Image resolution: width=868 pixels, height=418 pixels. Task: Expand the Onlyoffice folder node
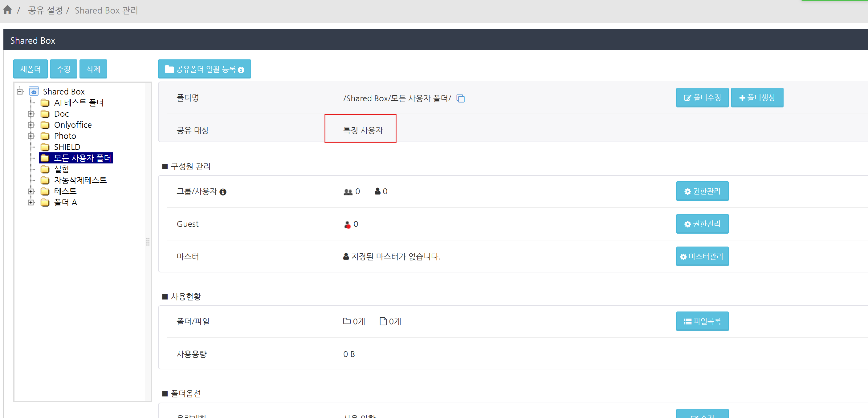pyautogui.click(x=31, y=125)
